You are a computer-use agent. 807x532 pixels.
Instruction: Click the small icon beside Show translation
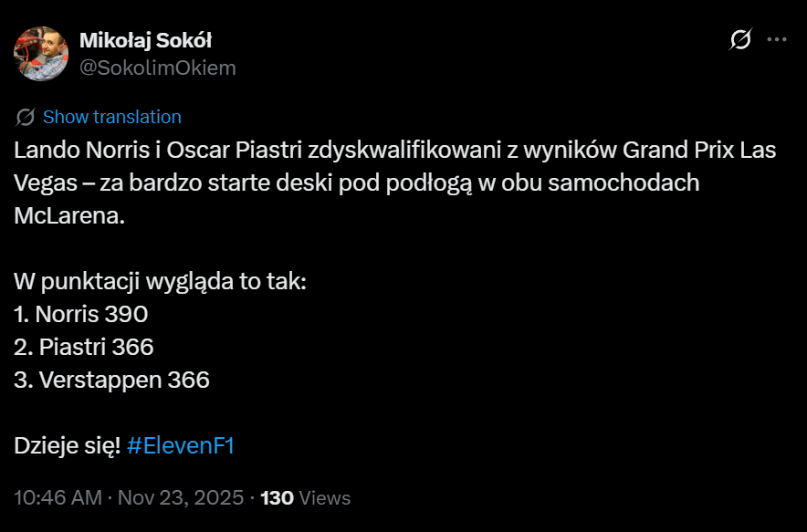[x=26, y=117]
